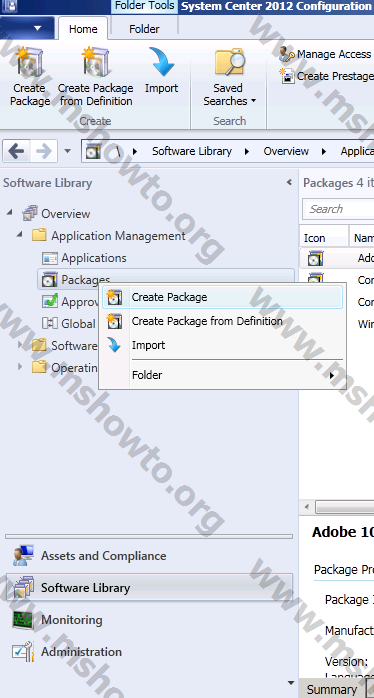374x698 pixels.
Task: Choose Import from the context menu
Action: click(222, 345)
